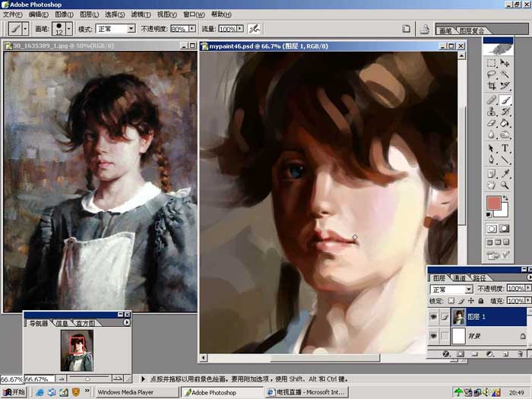The image size is (532, 399).
Task: Select the Move tool
Action: pos(505,63)
